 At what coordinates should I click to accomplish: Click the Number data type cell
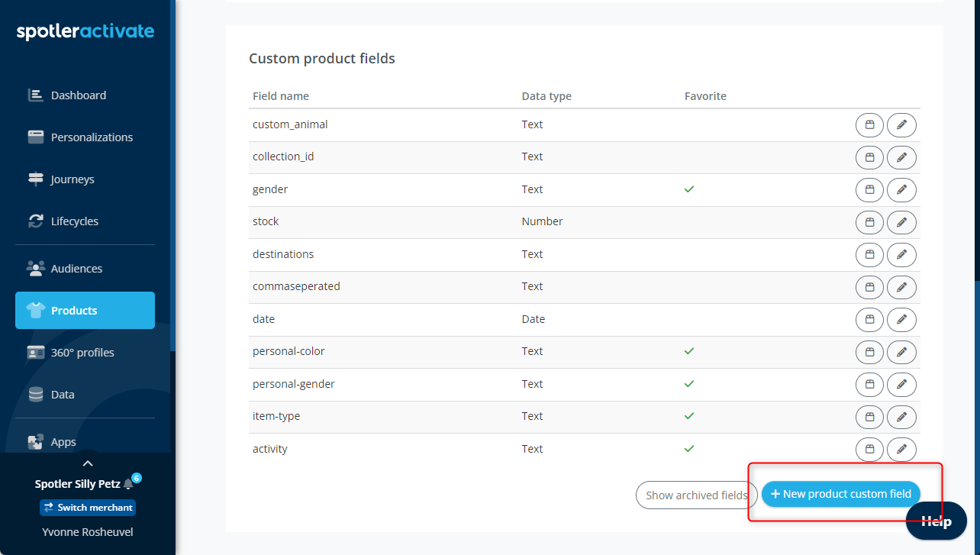(x=542, y=221)
